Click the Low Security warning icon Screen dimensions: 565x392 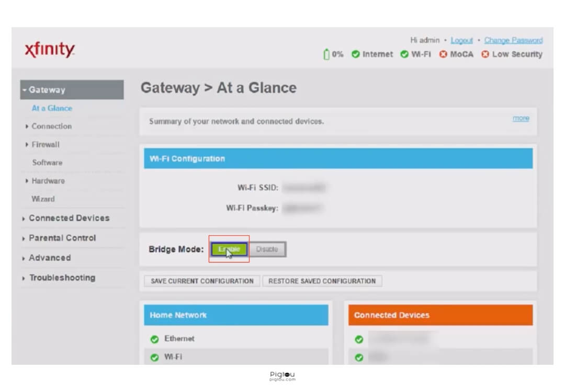coord(484,54)
